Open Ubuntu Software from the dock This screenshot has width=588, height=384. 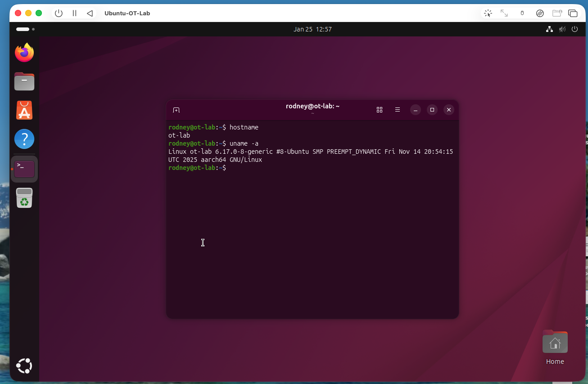24,110
